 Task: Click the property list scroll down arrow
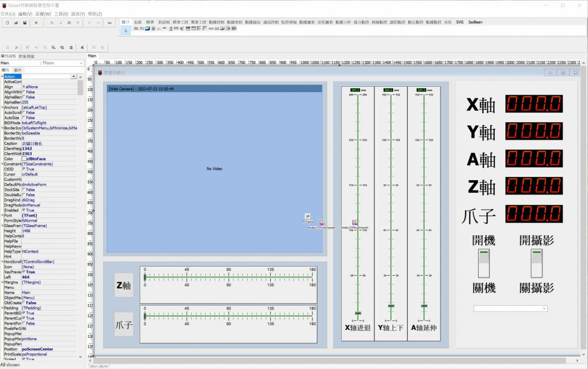(80, 357)
